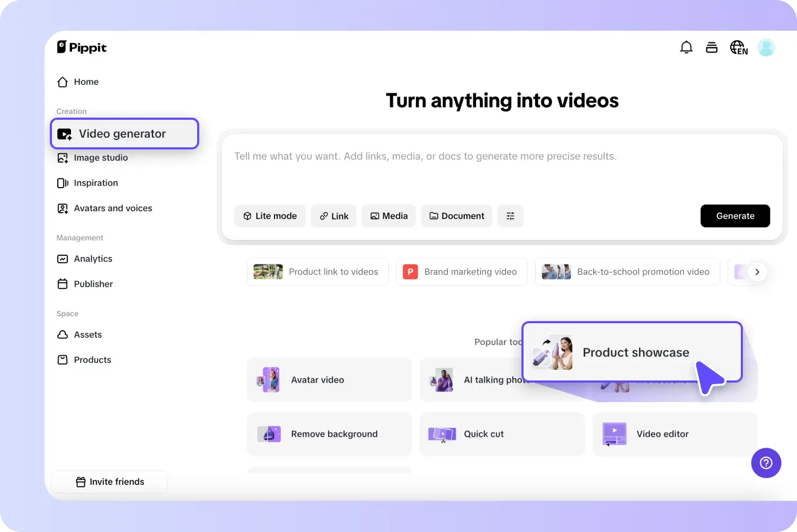The height and width of the screenshot is (532, 797).
Task: Open the Analytics panel icon
Action: pos(63,259)
